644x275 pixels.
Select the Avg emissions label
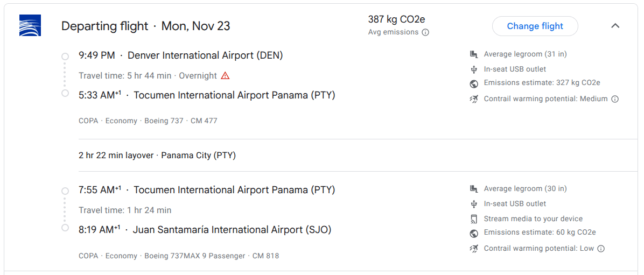click(x=393, y=32)
